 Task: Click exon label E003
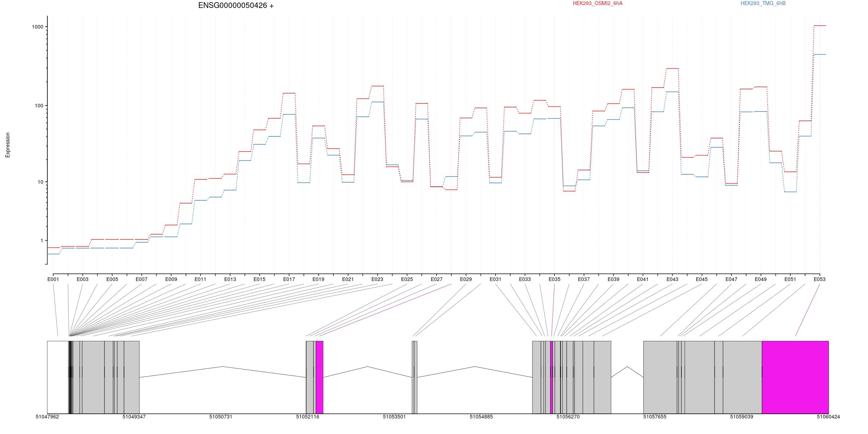pyautogui.click(x=82, y=279)
